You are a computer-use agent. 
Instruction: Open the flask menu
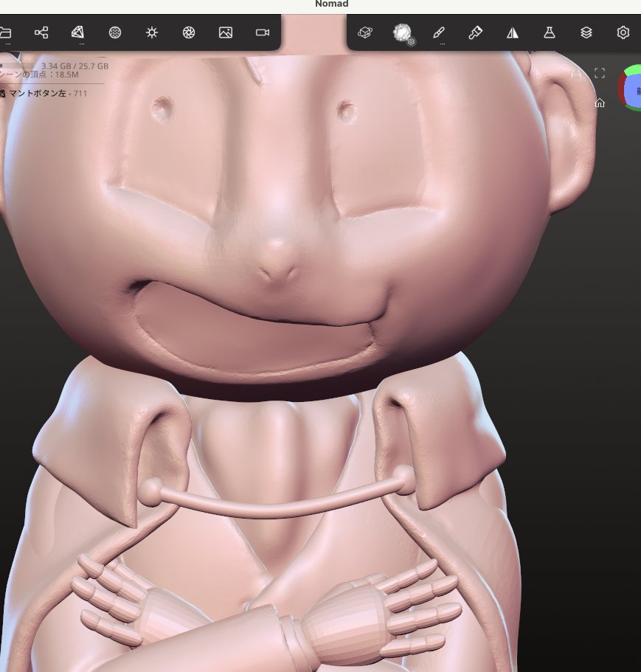click(550, 32)
